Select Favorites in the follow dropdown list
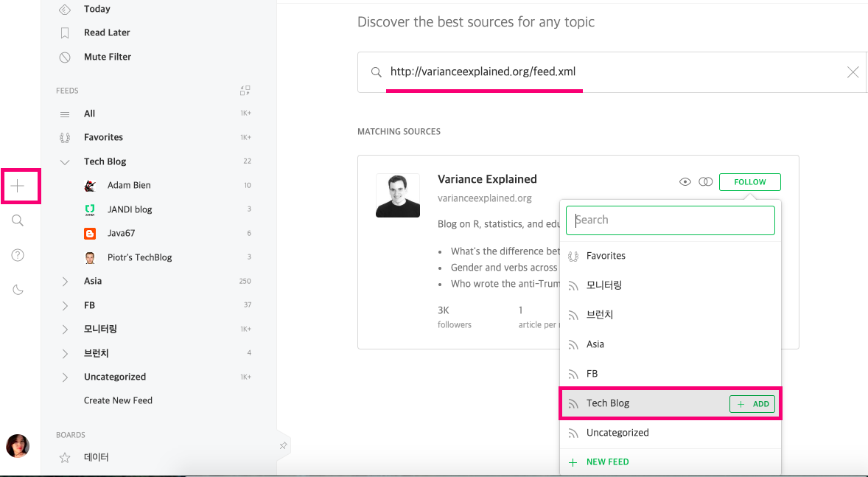868x477 pixels. coord(606,256)
